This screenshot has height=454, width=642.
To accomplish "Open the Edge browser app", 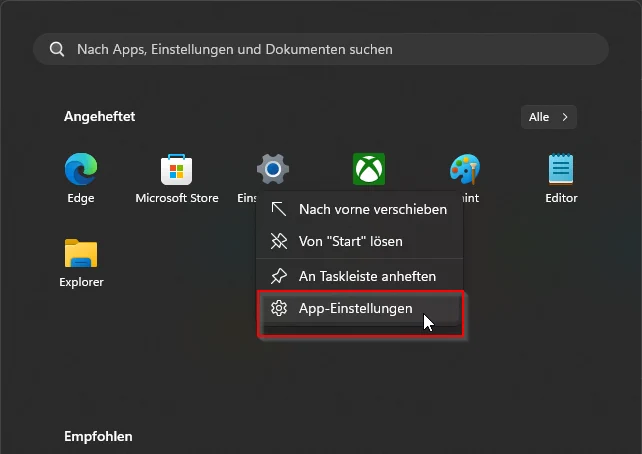I will (81, 169).
